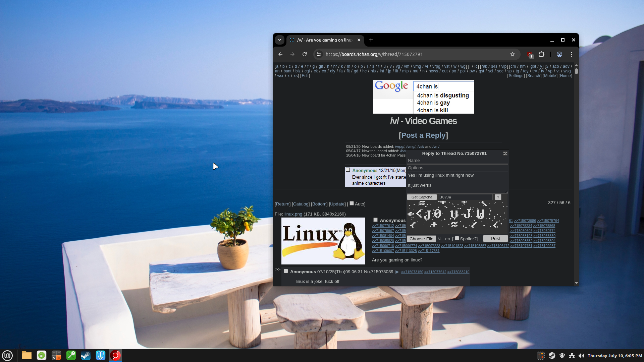Click the Google 4chan banner image
This screenshot has height=362, width=644.
pyautogui.click(x=424, y=97)
